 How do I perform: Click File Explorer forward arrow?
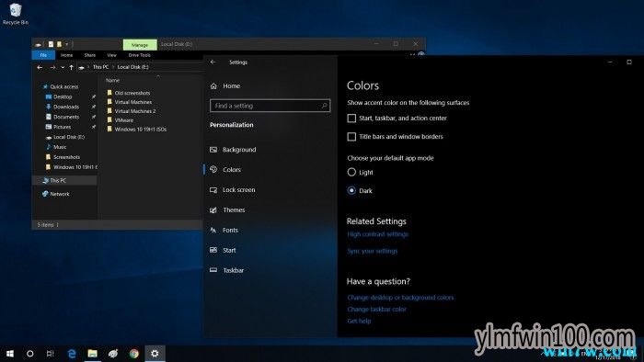[52, 67]
